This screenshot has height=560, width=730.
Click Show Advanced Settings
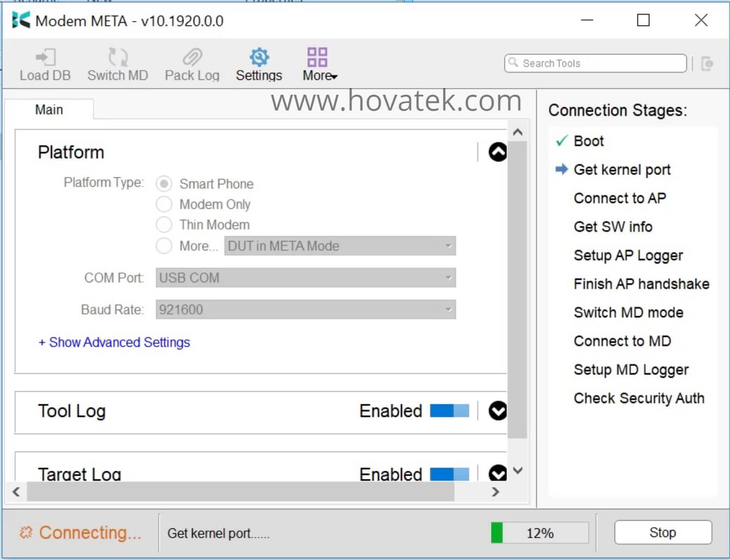point(114,342)
